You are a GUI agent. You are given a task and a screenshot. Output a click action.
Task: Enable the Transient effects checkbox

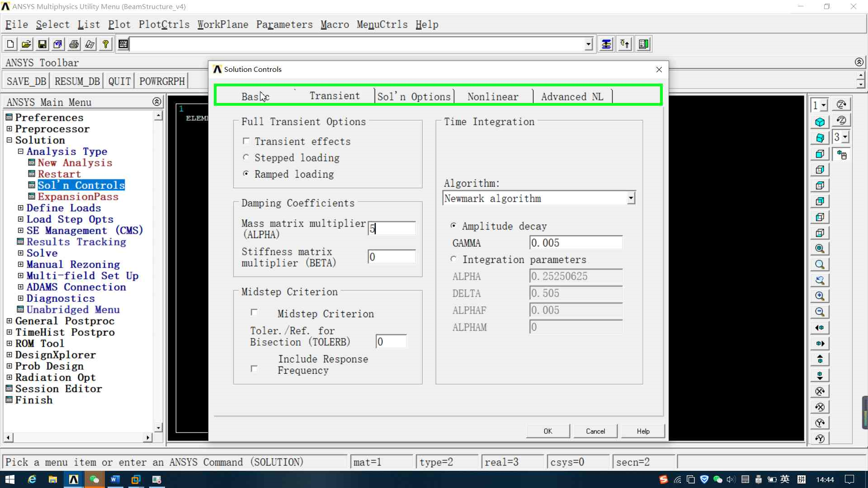tap(246, 141)
